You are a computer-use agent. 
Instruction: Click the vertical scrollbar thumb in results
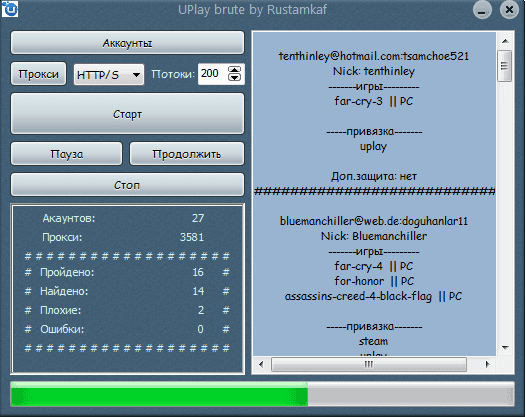pyautogui.click(x=504, y=66)
